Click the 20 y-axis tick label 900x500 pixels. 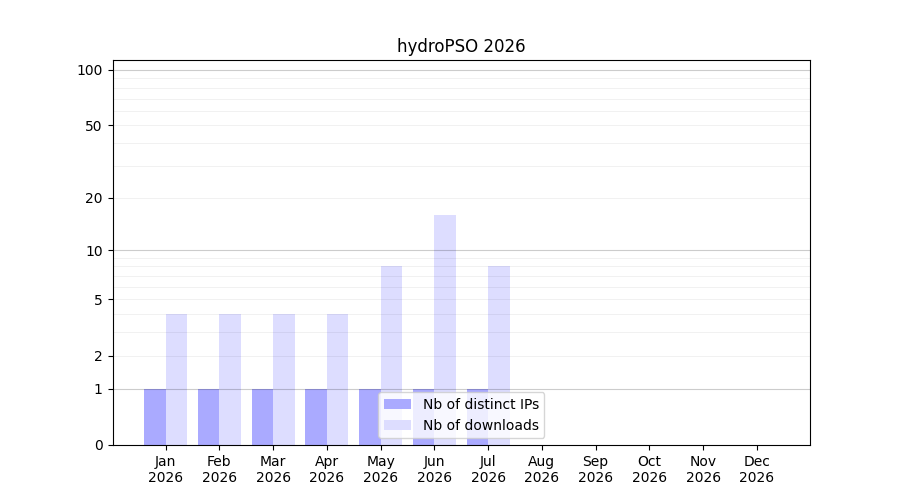pyautogui.click(x=94, y=199)
